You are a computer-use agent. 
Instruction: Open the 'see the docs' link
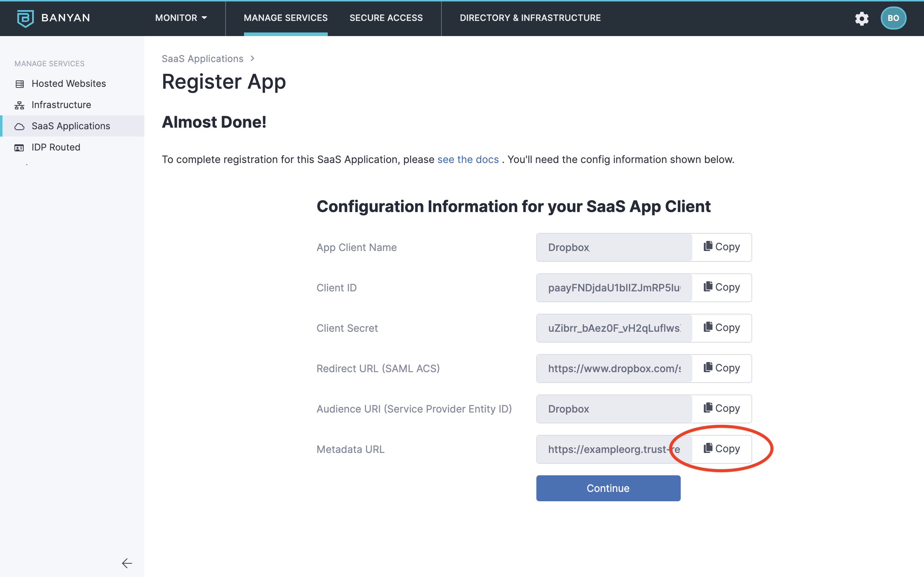tap(468, 159)
